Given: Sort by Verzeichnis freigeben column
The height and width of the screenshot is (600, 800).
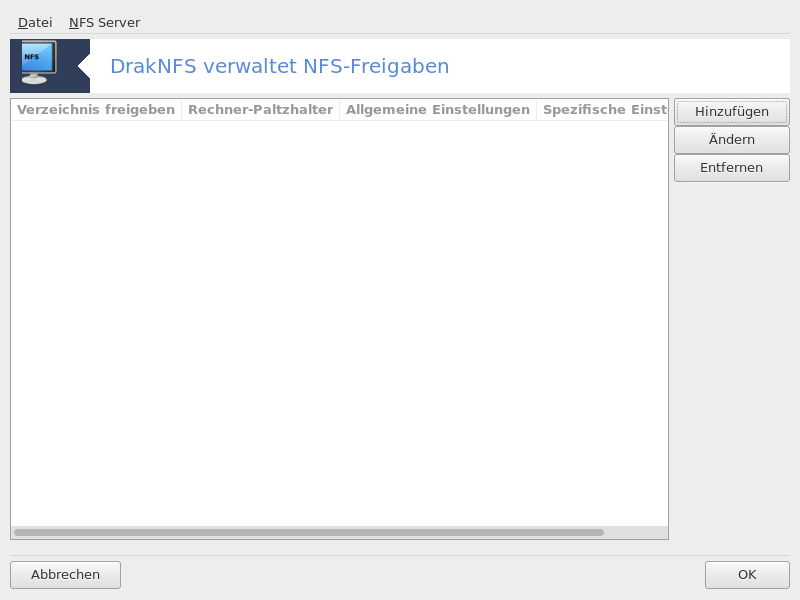Looking at the screenshot, I should 96,110.
